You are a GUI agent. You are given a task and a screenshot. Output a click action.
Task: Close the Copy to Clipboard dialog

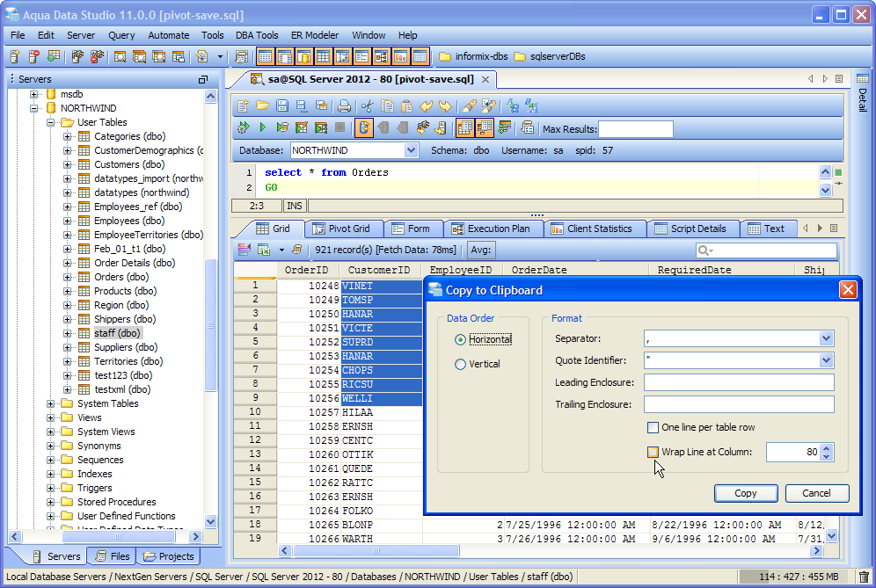tap(848, 290)
